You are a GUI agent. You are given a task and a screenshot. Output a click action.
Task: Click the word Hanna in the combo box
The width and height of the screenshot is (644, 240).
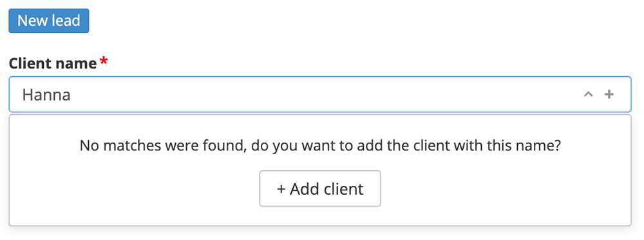pos(46,95)
